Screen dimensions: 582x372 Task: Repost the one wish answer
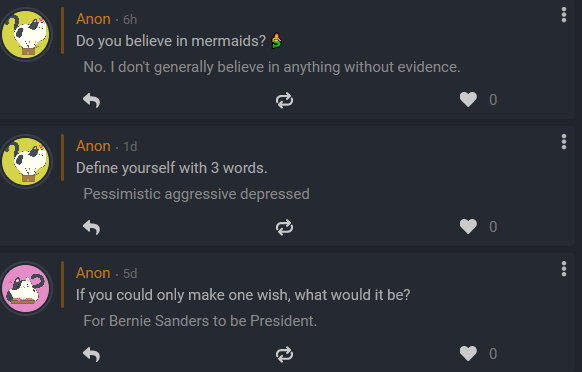(x=284, y=354)
